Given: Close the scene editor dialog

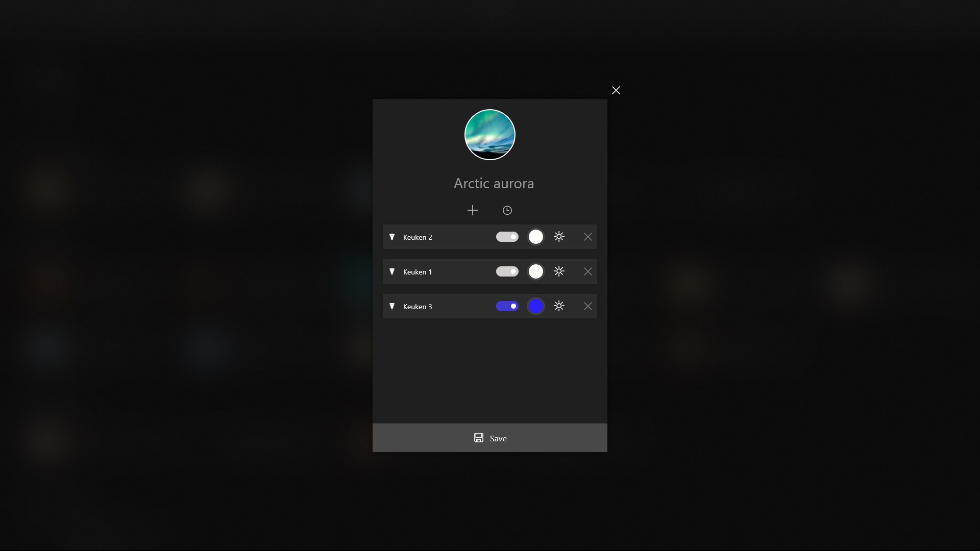Looking at the screenshot, I should [x=616, y=90].
